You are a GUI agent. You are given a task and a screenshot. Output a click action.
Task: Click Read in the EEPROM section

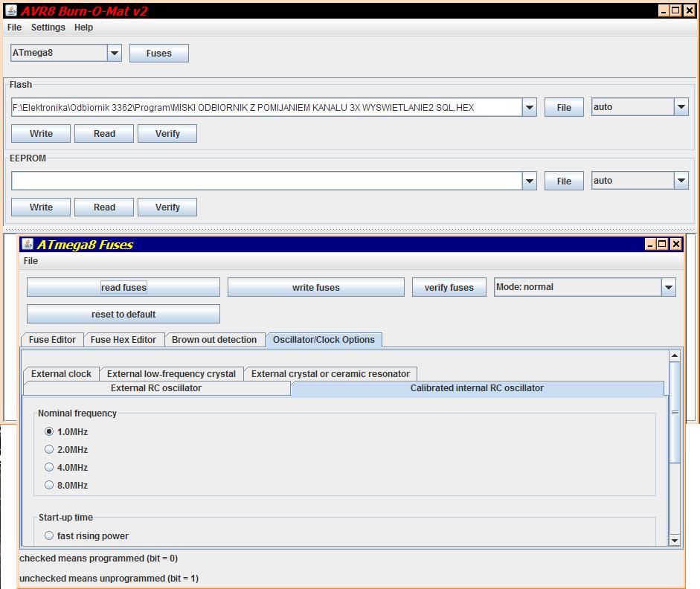[x=104, y=207]
